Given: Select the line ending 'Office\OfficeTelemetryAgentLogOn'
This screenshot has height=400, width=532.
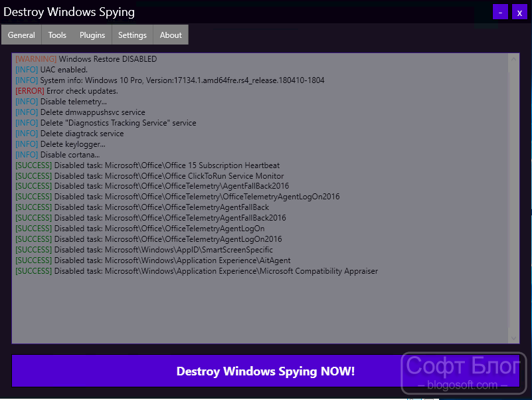Looking at the screenshot, I should pyautogui.click(x=140, y=228).
